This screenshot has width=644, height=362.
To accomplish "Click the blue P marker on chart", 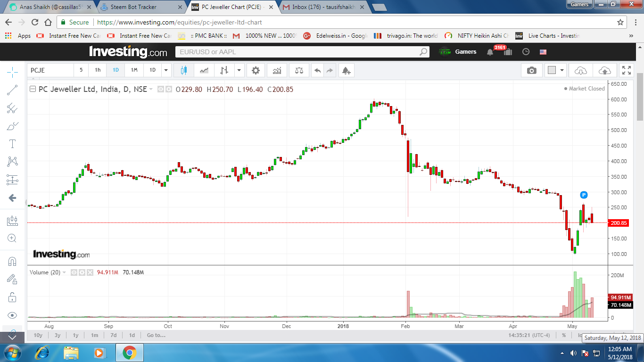I will point(584,195).
